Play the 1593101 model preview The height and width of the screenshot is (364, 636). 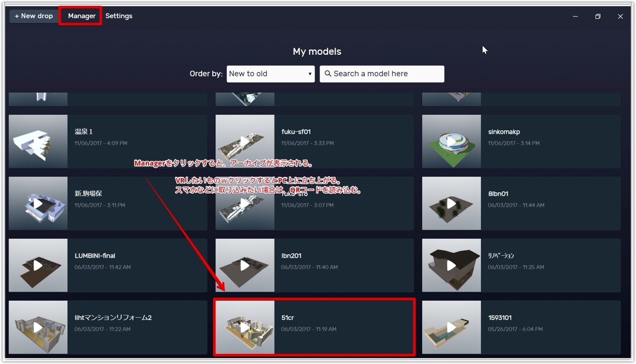pyautogui.click(x=451, y=327)
